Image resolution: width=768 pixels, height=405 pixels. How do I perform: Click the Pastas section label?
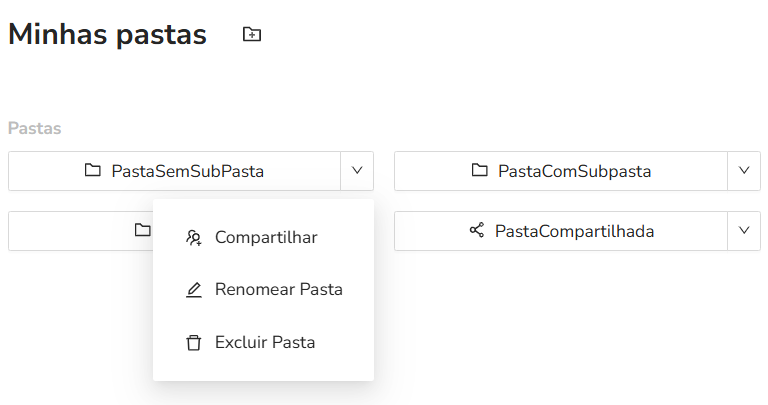coord(34,128)
